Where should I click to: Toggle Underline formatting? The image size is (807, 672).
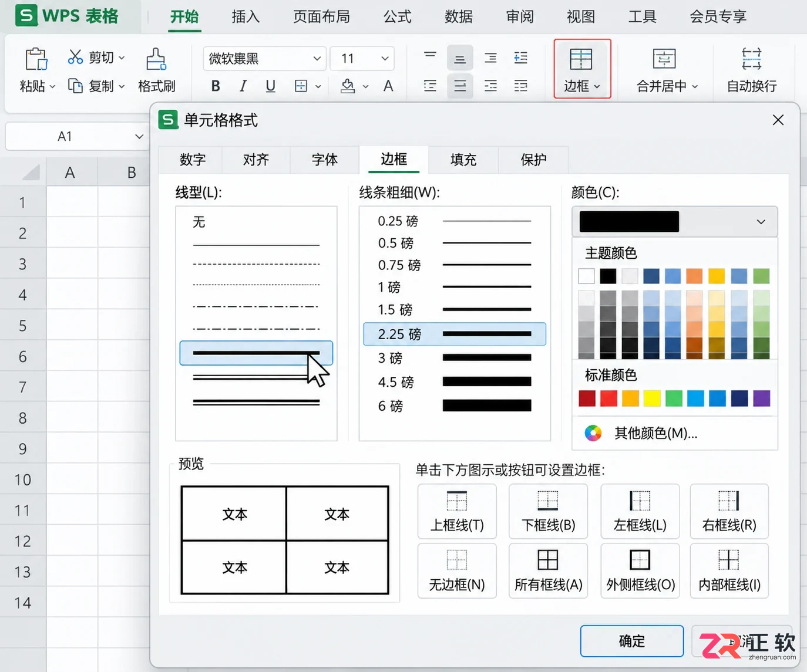tap(270, 86)
